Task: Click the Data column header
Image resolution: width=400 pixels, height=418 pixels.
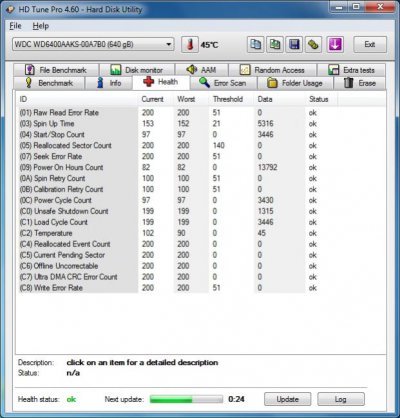Action: (280, 99)
